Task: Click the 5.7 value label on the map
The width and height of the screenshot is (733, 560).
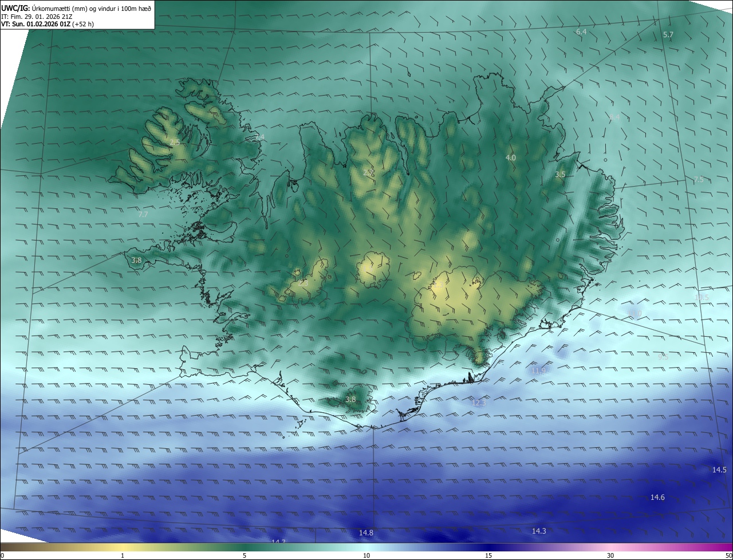Action: pos(668,35)
